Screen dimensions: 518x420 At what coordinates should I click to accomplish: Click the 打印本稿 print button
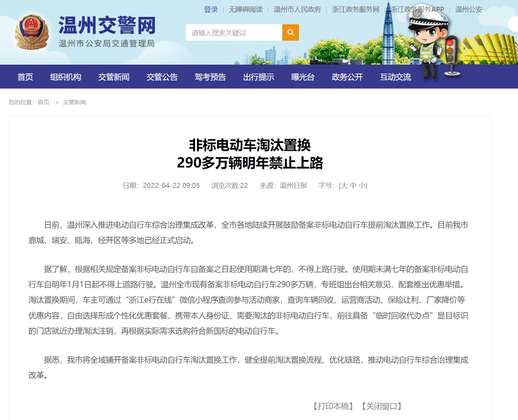[x=333, y=406]
